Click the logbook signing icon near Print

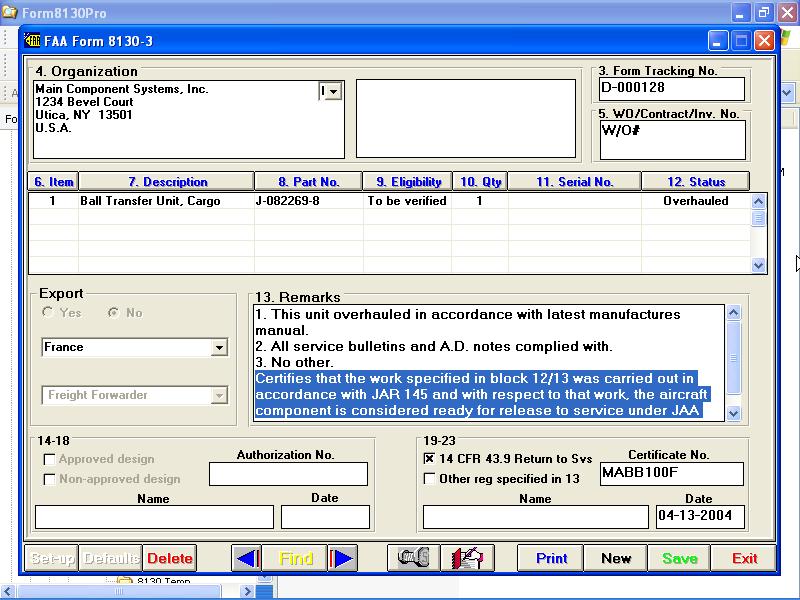click(466, 558)
